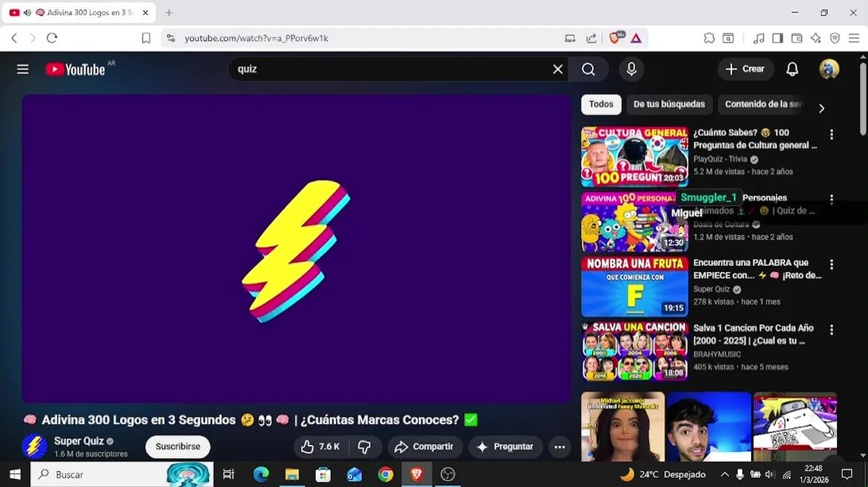
Task: Open more actions ellipsis under the video
Action: [560, 446]
